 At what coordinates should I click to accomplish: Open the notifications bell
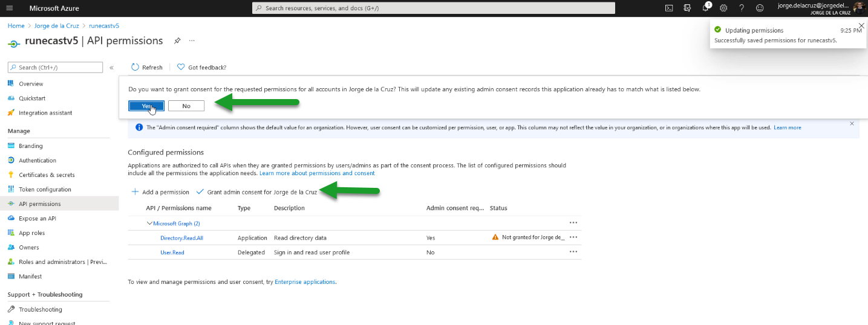click(x=705, y=8)
